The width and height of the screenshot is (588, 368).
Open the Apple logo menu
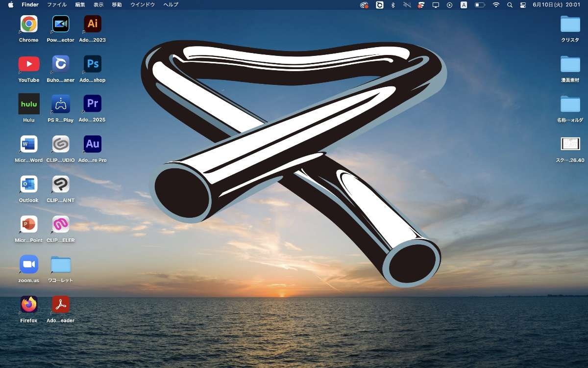click(x=11, y=5)
